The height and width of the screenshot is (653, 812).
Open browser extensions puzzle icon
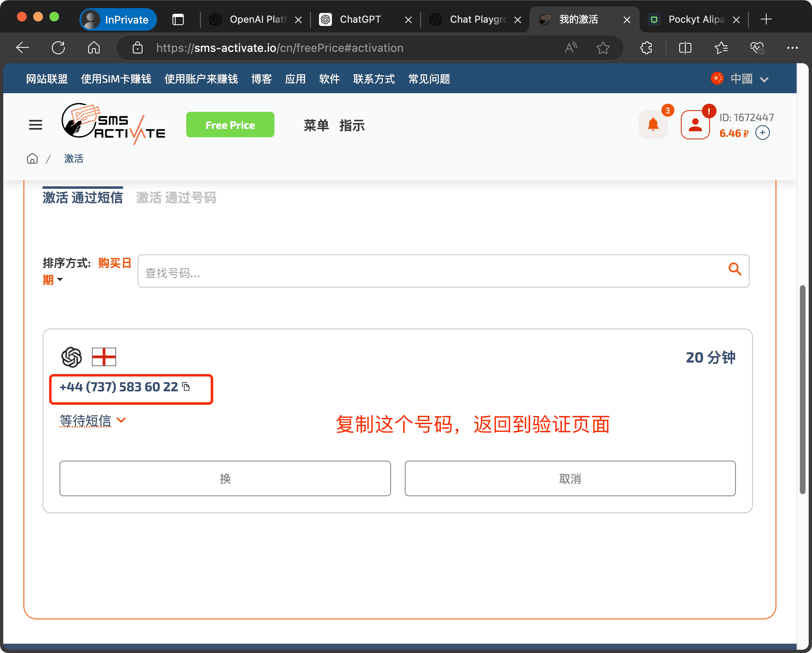click(x=646, y=48)
